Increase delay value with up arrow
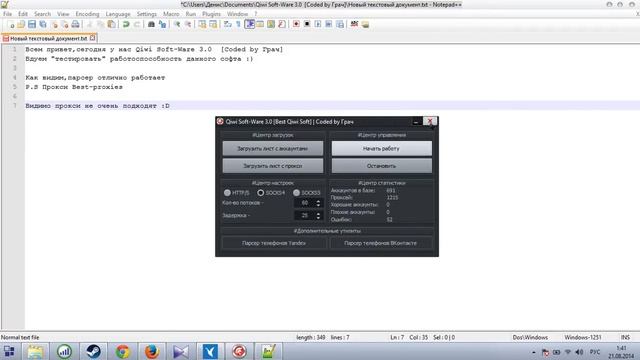This screenshot has height=360, width=640. click(318, 213)
